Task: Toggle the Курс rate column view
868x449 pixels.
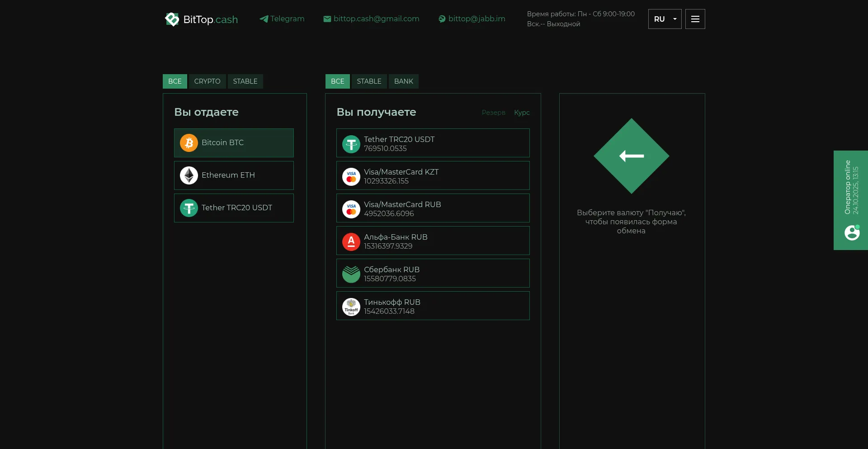Action: (522, 113)
